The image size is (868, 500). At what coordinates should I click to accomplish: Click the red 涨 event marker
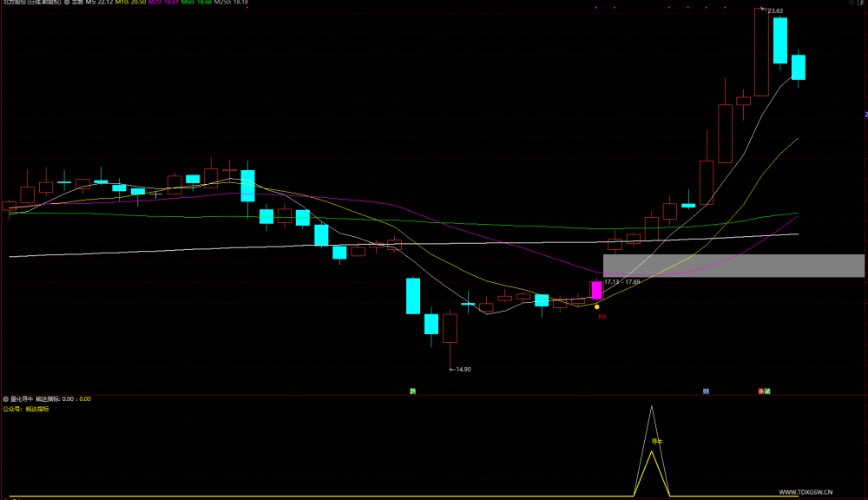761,391
